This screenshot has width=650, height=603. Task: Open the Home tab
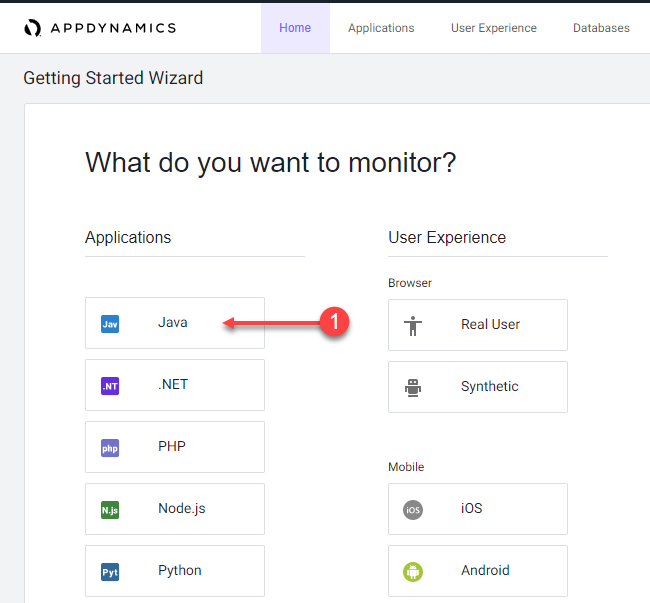(x=295, y=28)
